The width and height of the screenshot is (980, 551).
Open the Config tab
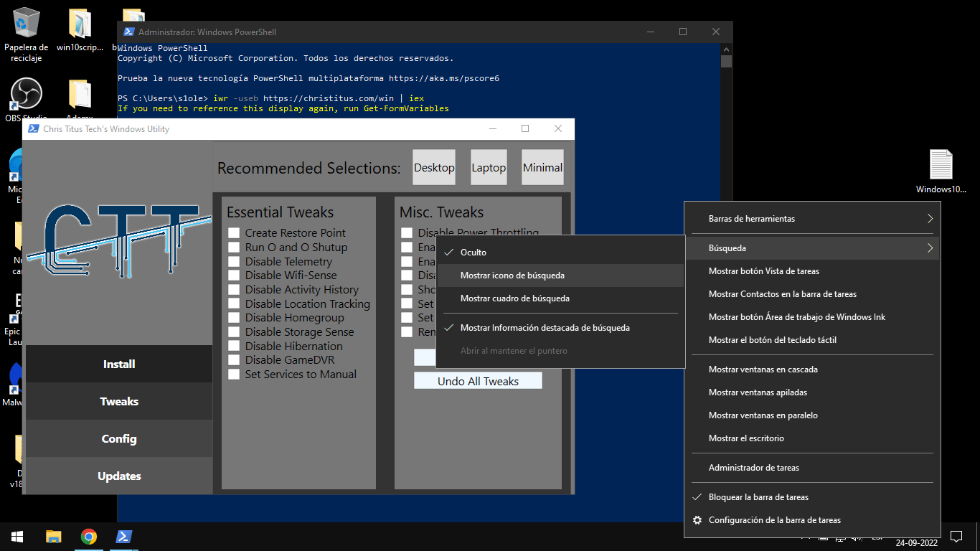click(119, 438)
